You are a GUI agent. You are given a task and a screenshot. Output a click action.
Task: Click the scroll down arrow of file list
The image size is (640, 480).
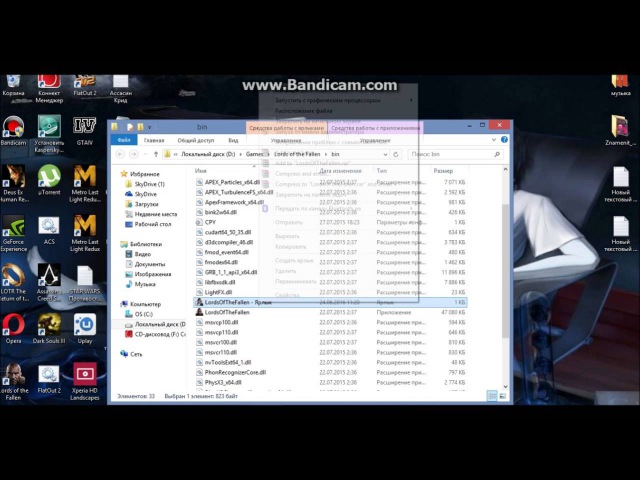pyautogui.click(x=505, y=386)
